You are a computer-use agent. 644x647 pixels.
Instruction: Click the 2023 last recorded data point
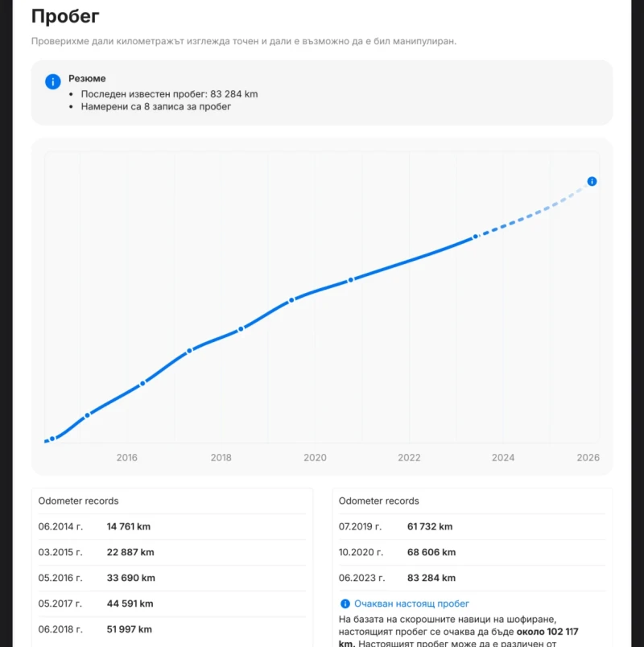pos(476,237)
